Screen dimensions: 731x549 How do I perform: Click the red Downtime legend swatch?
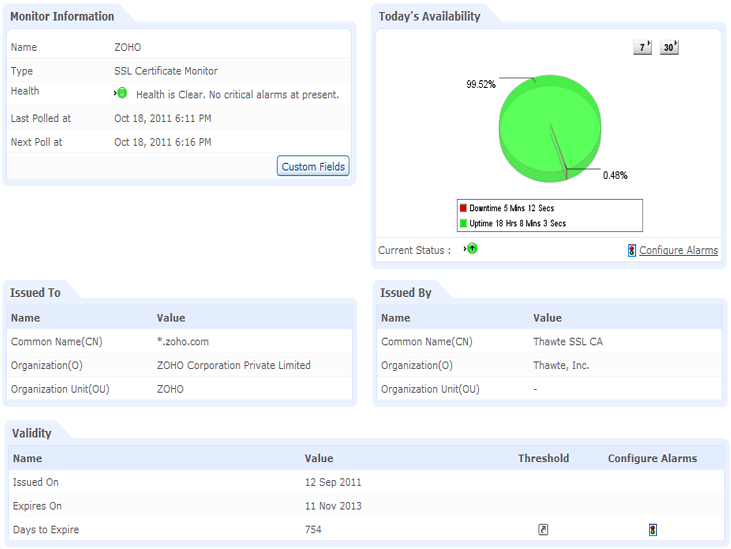[463, 208]
